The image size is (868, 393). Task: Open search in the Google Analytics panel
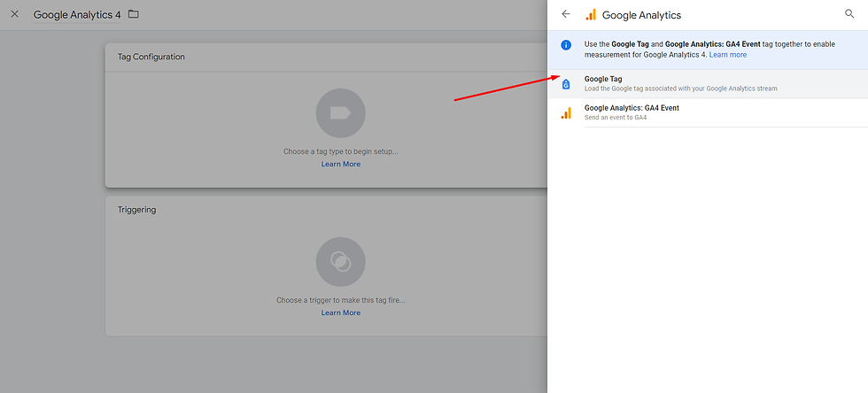pyautogui.click(x=849, y=14)
